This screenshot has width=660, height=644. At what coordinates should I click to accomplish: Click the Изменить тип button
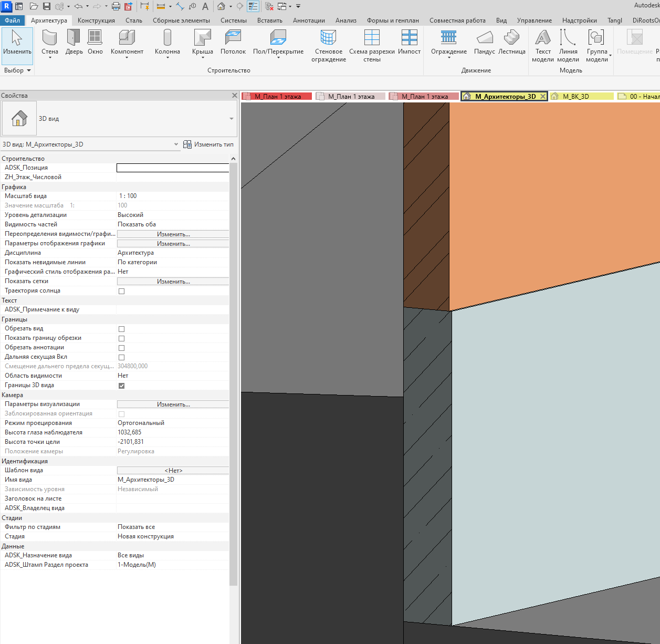(208, 144)
